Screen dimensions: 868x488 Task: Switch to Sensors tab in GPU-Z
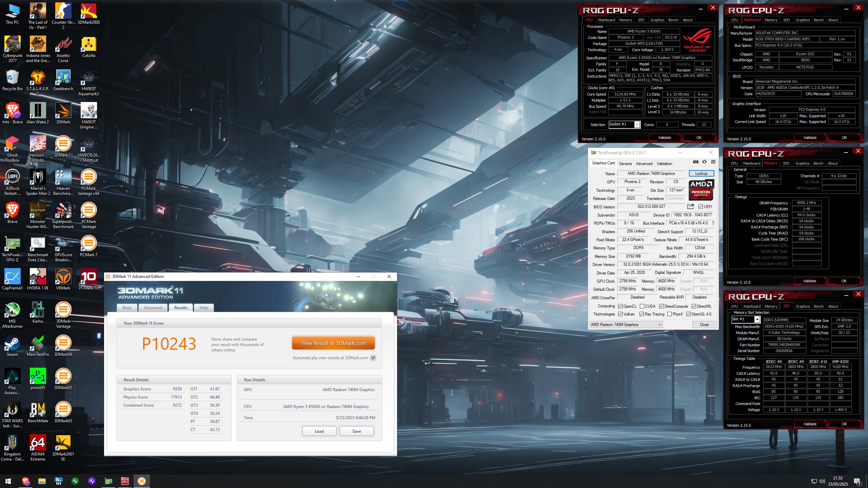pyautogui.click(x=625, y=164)
